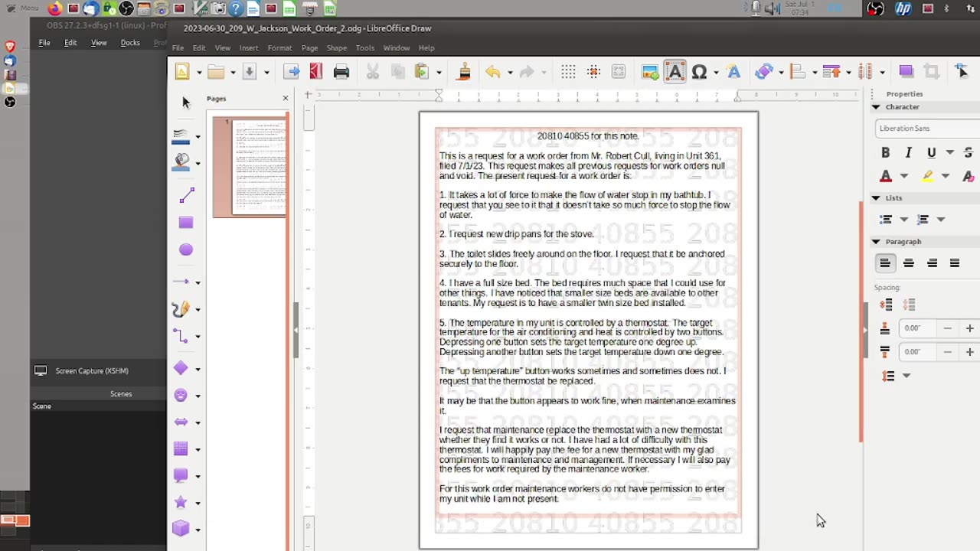Toggle Bold in Character panel
The height and width of the screenshot is (551, 980).
pos(885,152)
